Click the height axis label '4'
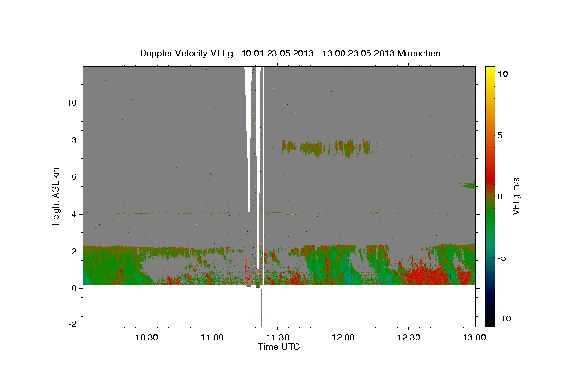Image resolution: width=588 pixels, height=392 pixels. point(75,214)
